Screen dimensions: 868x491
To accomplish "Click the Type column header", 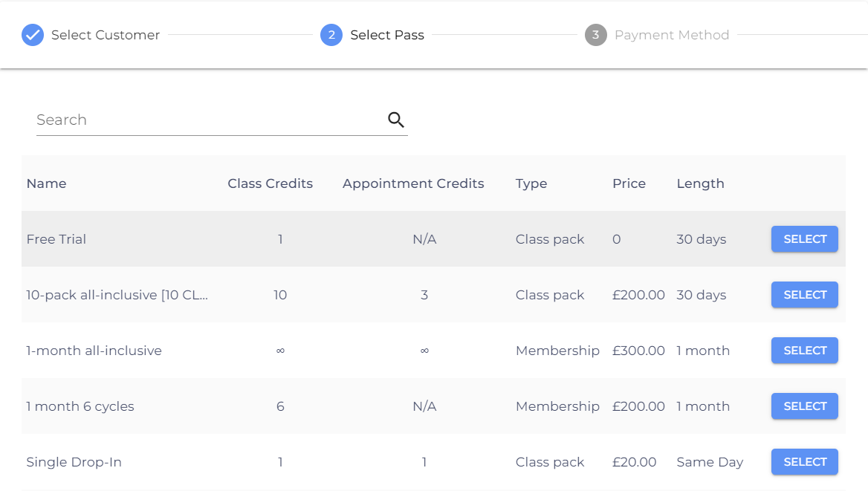I will (x=531, y=183).
